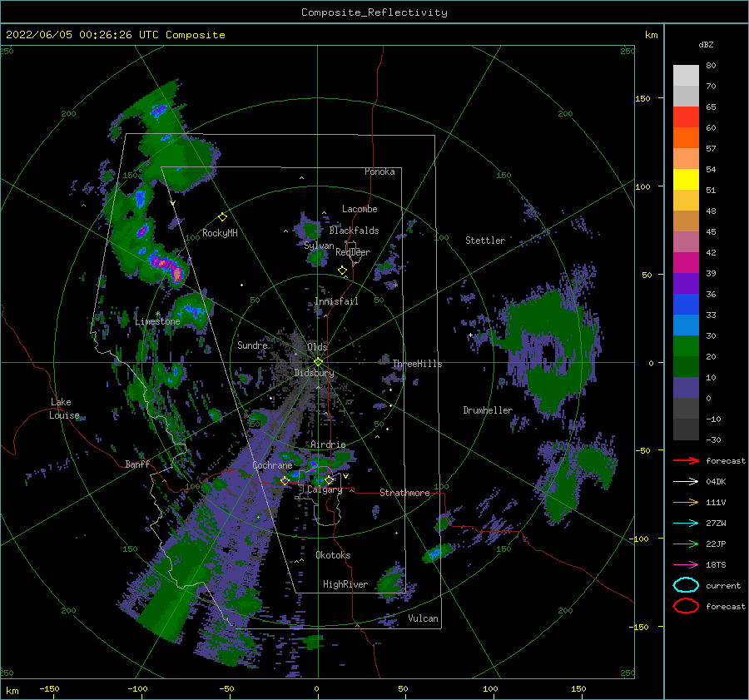
Task: Click the red forecast ellipse icon
Action: click(686, 606)
